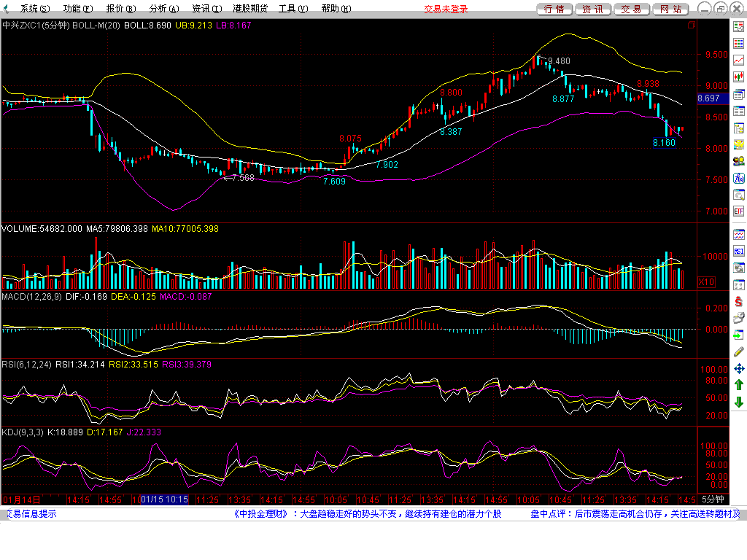Image resolution: width=747 pixels, height=560 pixels.
Task: Select the wavy lines indicator icon
Action: tap(738, 235)
